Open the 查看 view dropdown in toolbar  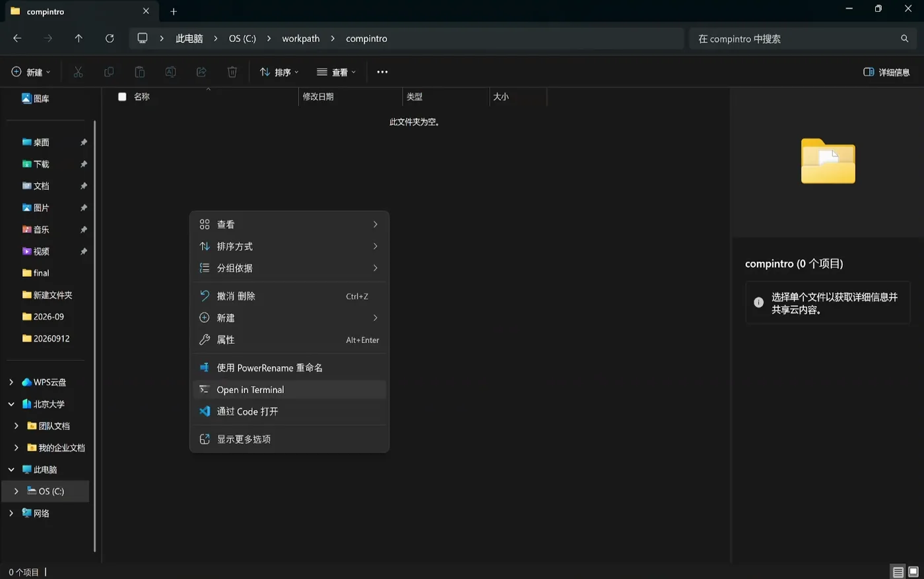coord(336,72)
